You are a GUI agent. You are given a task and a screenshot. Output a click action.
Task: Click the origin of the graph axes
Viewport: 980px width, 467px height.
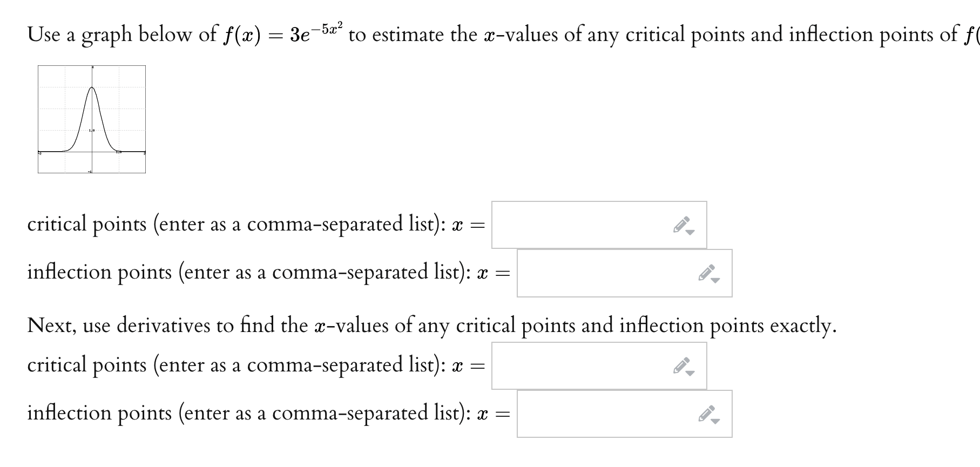click(92, 151)
